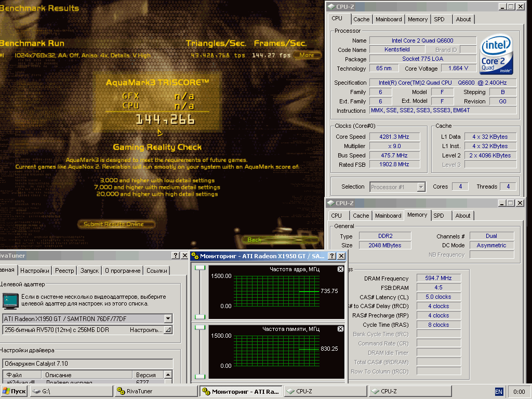Viewport: 532px width, 399px height.
Task: Expand the Processor #1 selection dropdown
Action: 421,187
